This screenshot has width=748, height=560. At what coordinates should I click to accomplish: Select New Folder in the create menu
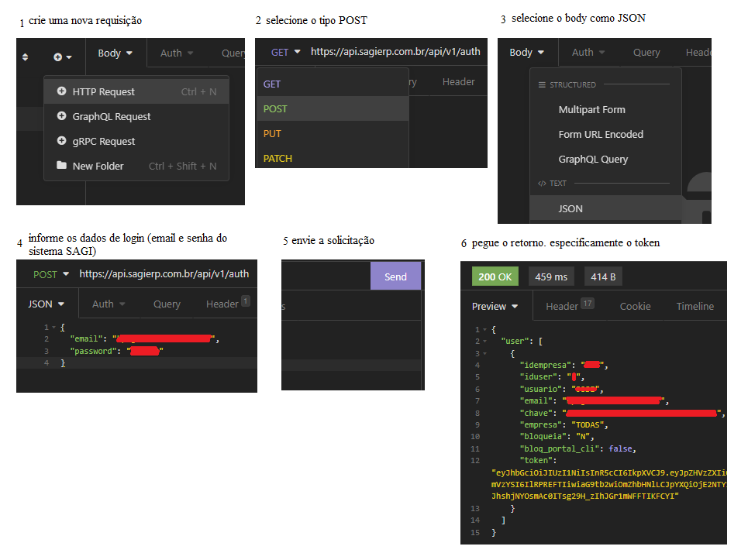(136, 166)
